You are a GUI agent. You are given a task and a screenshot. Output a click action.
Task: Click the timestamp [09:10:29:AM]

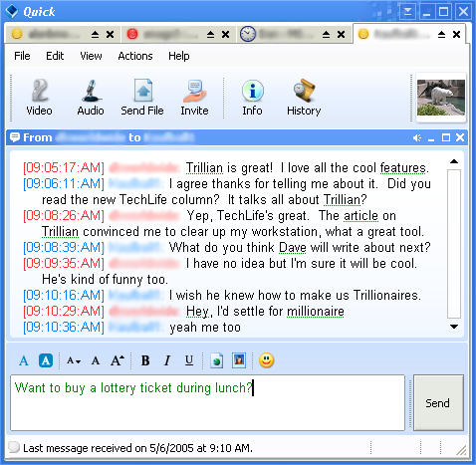(x=64, y=311)
